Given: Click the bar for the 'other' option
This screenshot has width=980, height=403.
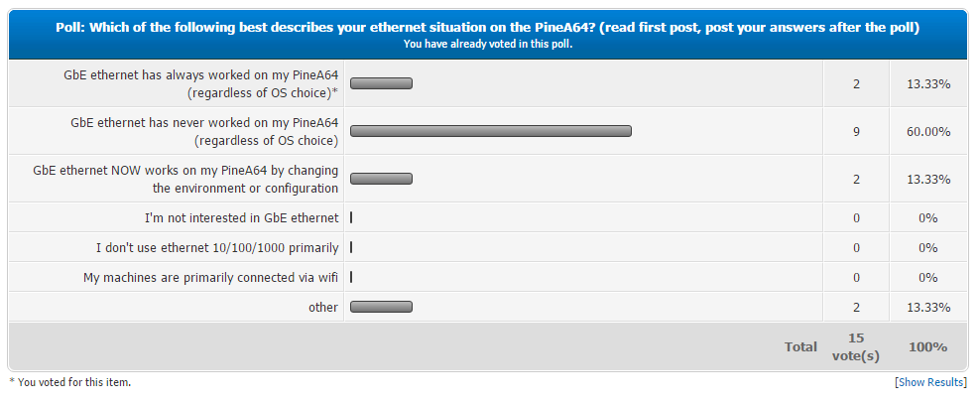Looking at the screenshot, I should click(381, 307).
